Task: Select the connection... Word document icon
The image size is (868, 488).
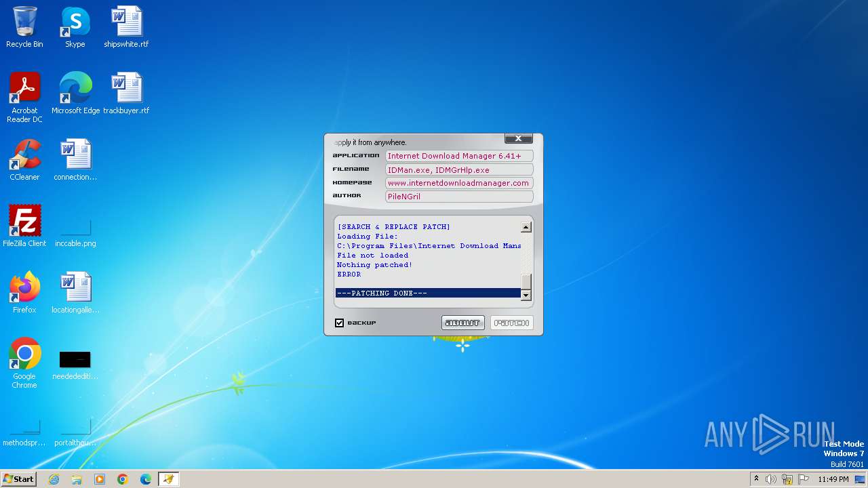Action: [x=75, y=160]
